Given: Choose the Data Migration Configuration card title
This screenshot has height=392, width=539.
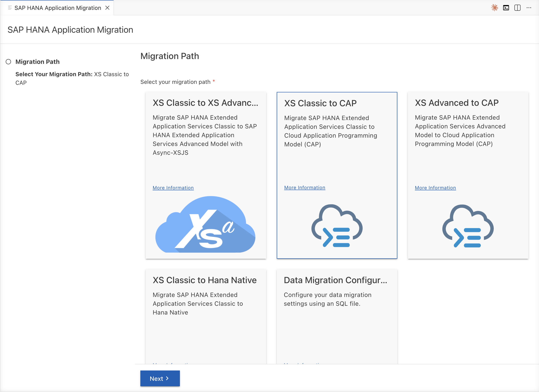Looking at the screenshot, I should point(336,280).
